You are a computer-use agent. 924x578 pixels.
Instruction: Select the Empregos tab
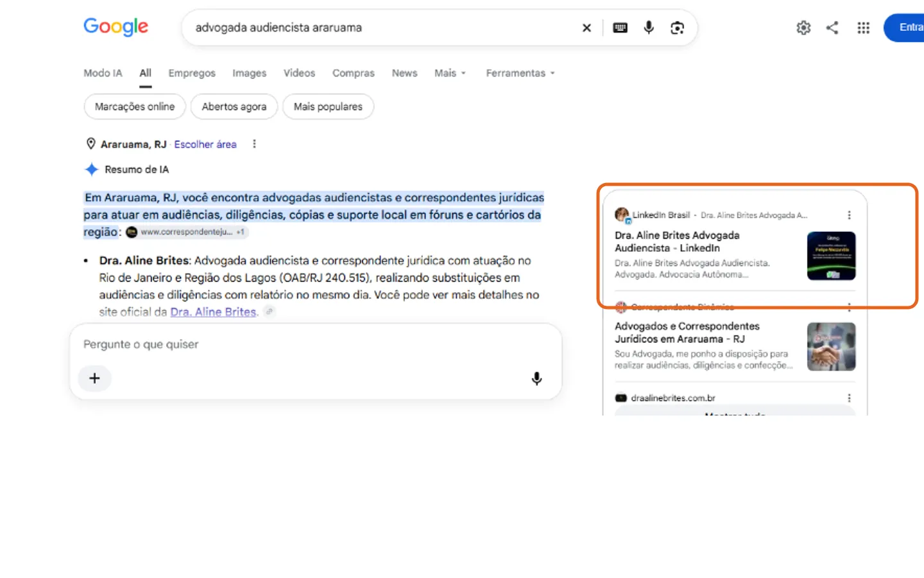click(192, 73)
